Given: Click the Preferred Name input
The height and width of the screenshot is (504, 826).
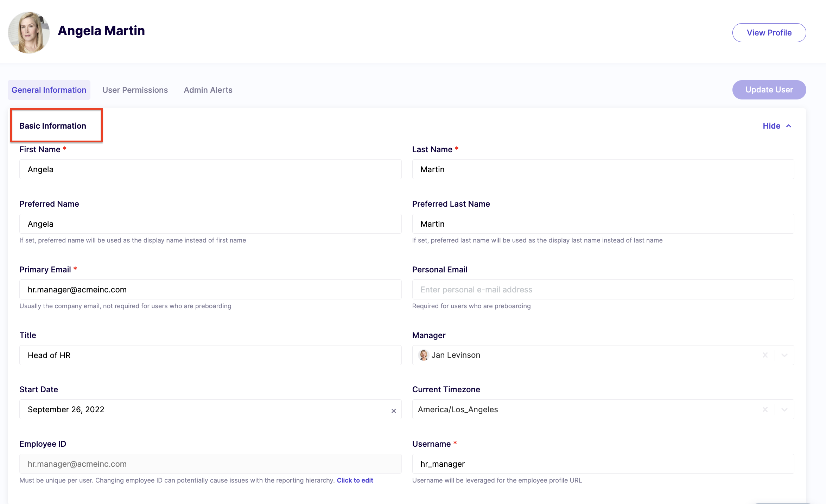Looking at the screenshot, I should coord(210,224).
